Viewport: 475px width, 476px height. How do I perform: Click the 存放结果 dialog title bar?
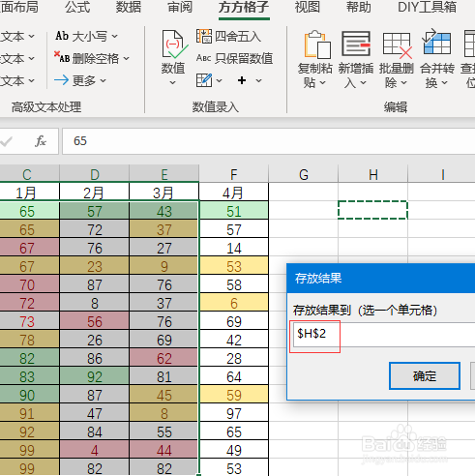[x=381, y=278]
